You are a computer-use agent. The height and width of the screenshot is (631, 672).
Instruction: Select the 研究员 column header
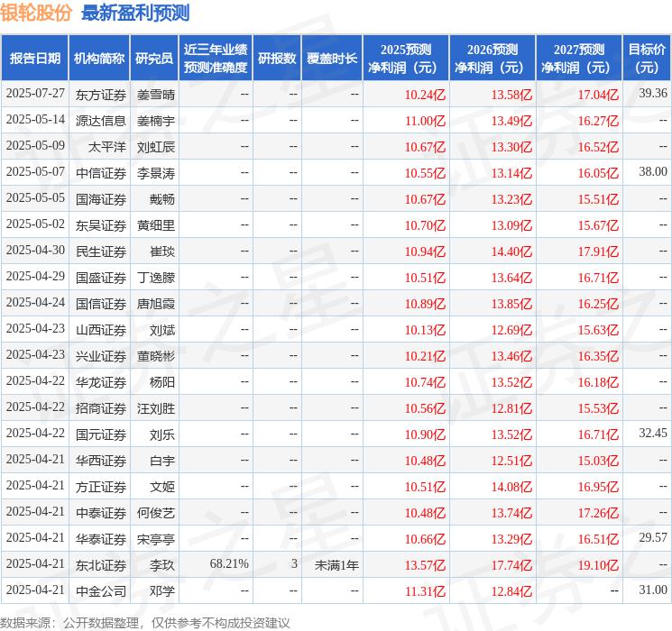154,59
